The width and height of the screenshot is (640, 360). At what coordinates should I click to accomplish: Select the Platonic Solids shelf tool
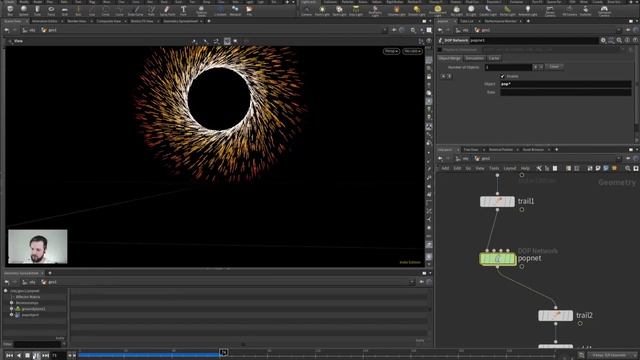click(x=201, y=10)
